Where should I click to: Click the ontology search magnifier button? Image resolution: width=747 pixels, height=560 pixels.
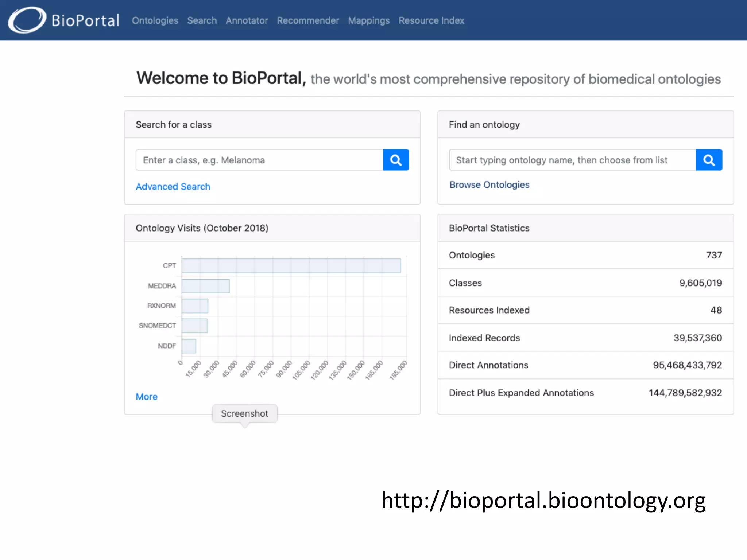(x=709, y=160)
